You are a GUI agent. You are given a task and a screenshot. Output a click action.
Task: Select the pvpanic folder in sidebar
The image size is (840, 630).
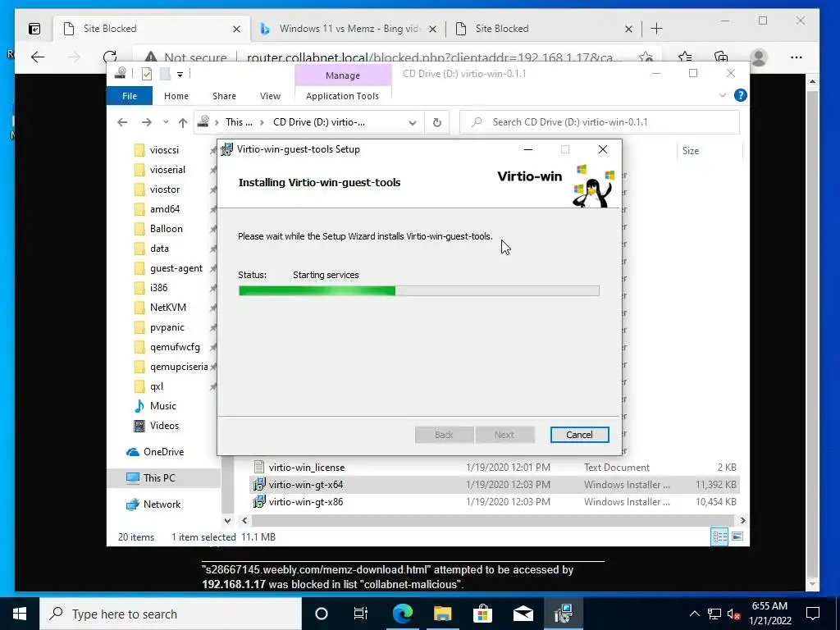[167, 327]
